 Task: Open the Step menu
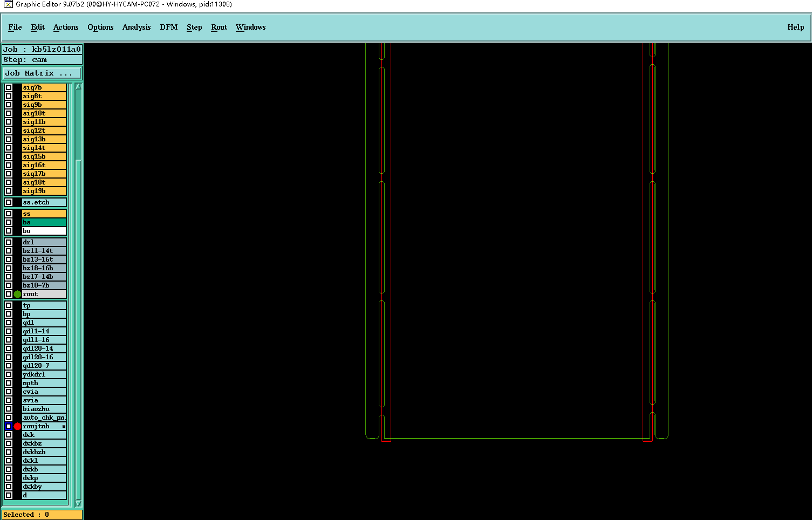[x=194, y=28]
